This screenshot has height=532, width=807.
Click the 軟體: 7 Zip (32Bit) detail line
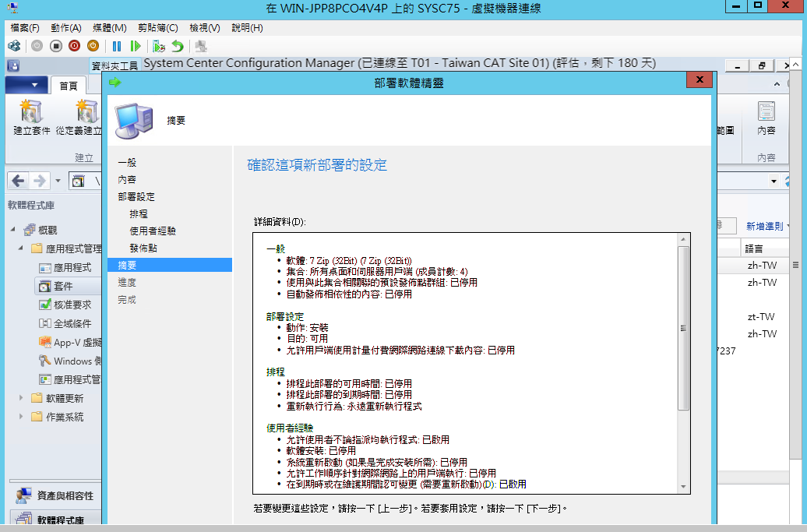pos(349,261)
